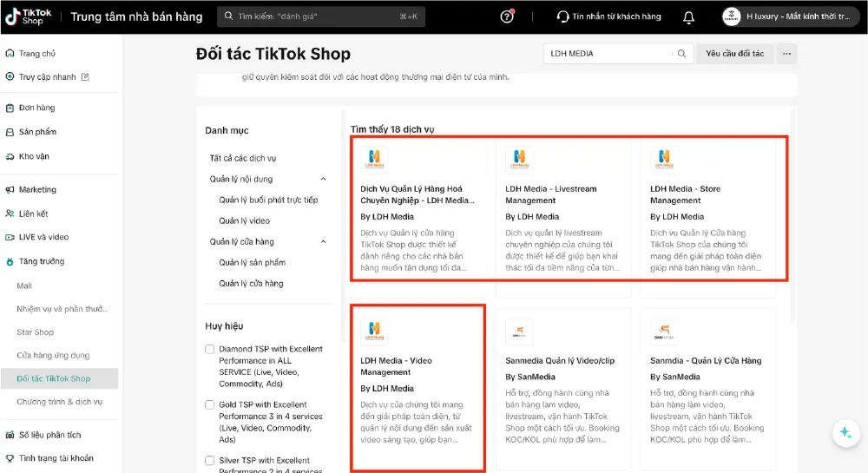Open the notifications bell
Screen dimensions: 868x473
coord(688,17)
